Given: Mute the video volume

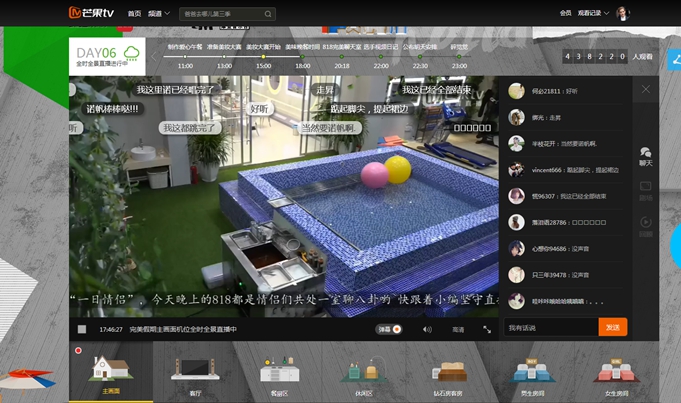Looking at the screenshot, I should tap(427, 329).
